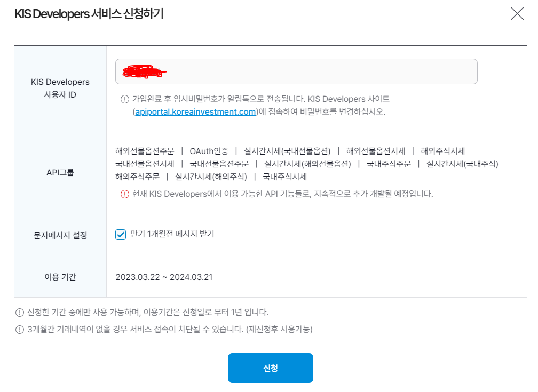The height and width of the screenshot is (392, 538).
Task: Click the KIS Developers user ID input field
Action: [x=296, y=71]
